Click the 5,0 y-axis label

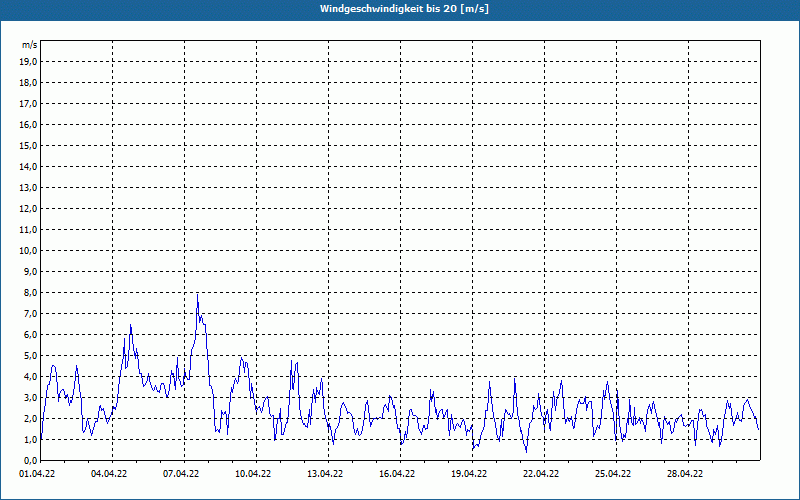(30, 356)
